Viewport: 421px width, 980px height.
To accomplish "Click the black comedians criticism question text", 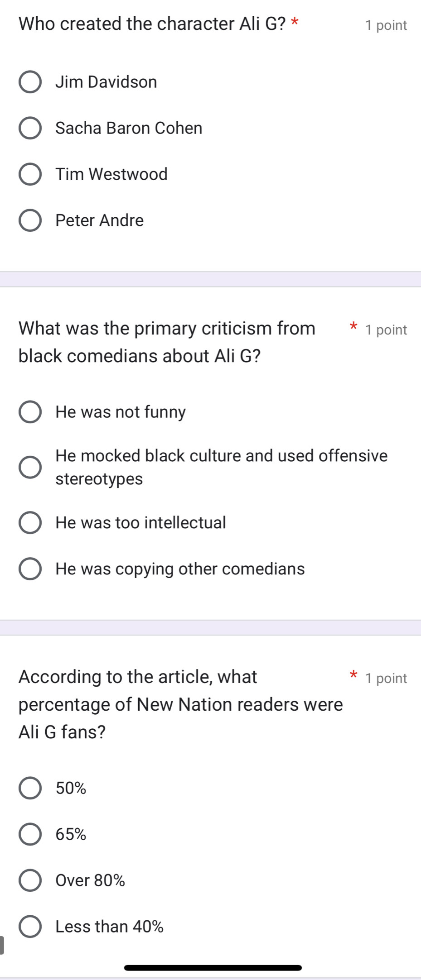I will coord(167,342).
